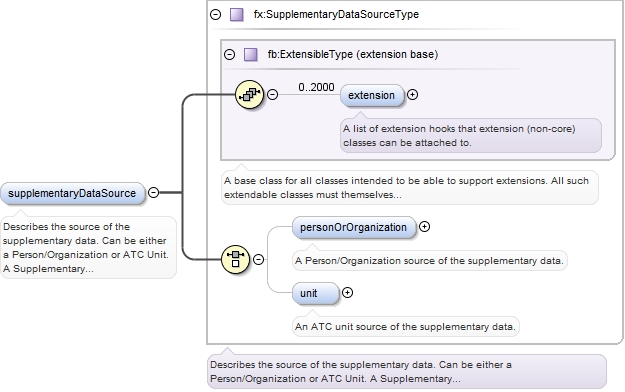The height and width of the screenshot is (392, 625).
Task: Expand the unit element
Action: (x=348, y=293)
